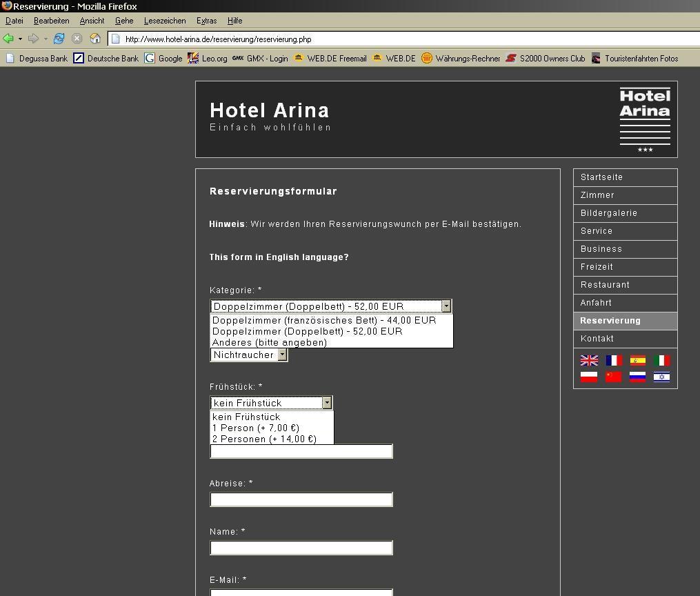This screenshot has height=596, width=700.
Task: Click the Chinese flag icon
Action: point(613,377)
